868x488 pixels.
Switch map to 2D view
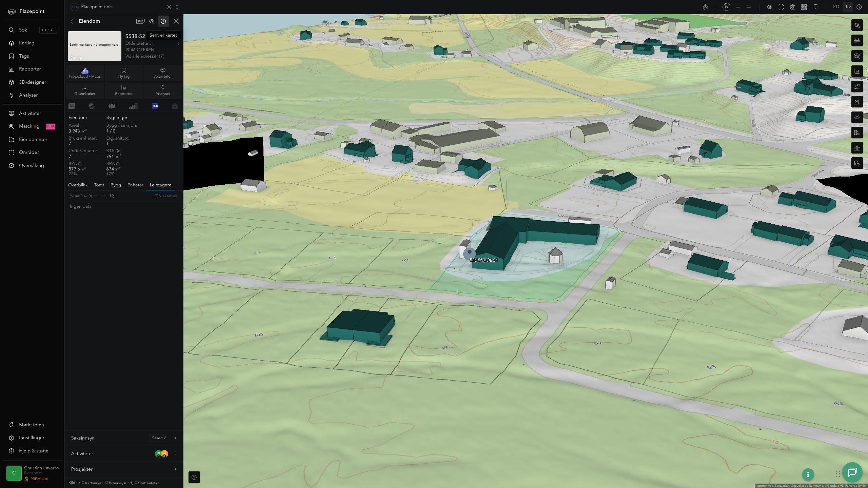pyautogui.click(x=836, y=7)
